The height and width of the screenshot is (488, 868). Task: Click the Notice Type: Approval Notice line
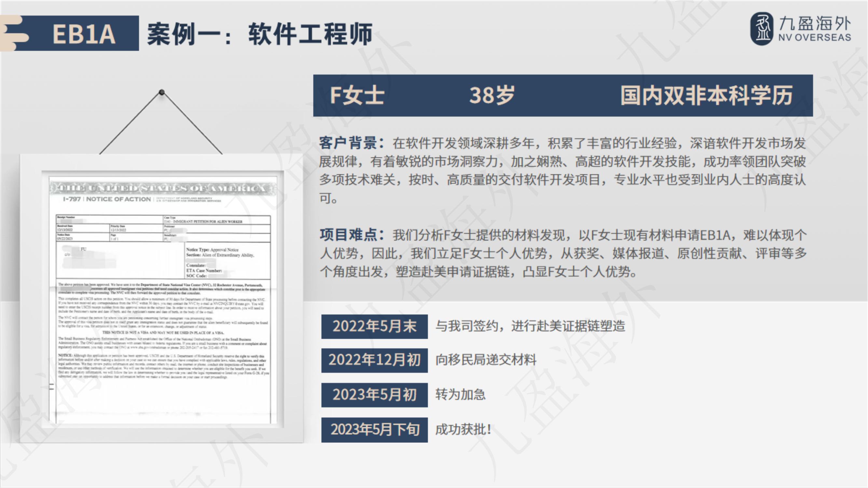pos(212,250)
